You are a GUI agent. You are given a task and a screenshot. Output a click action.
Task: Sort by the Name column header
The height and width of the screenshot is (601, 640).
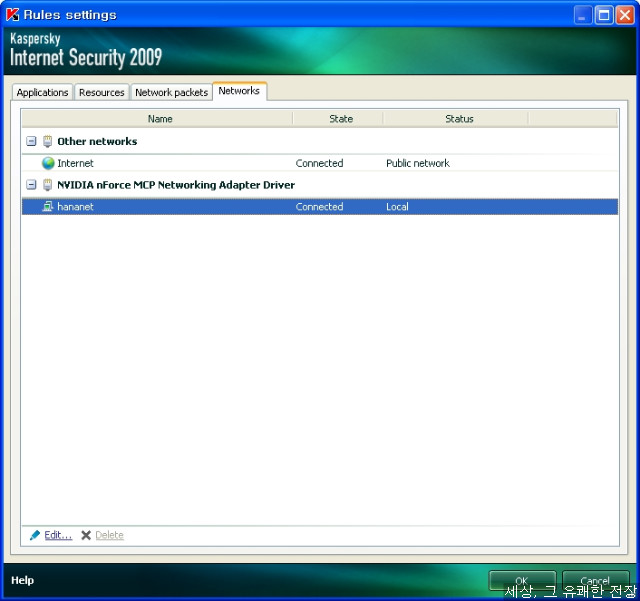click(x=158, y=119)
